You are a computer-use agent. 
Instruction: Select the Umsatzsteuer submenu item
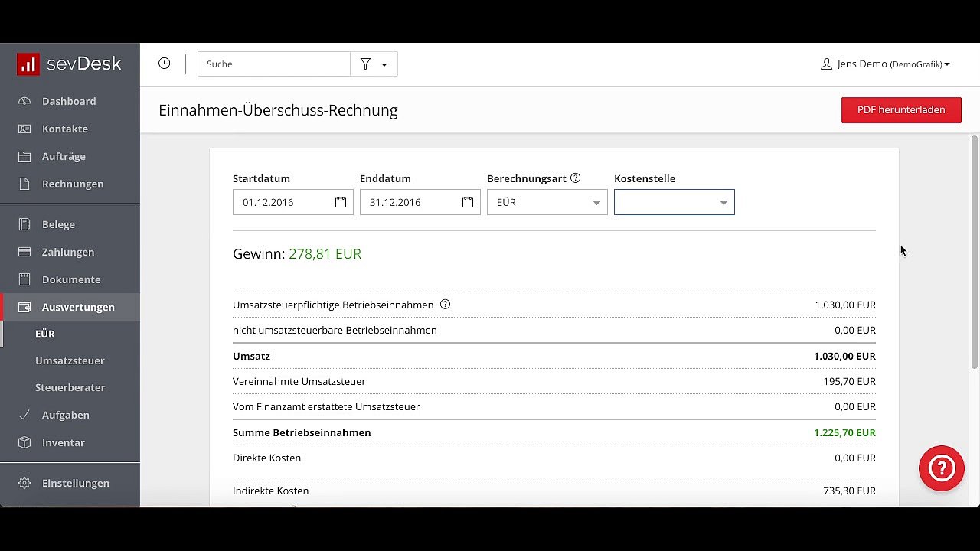pos(70,360)
